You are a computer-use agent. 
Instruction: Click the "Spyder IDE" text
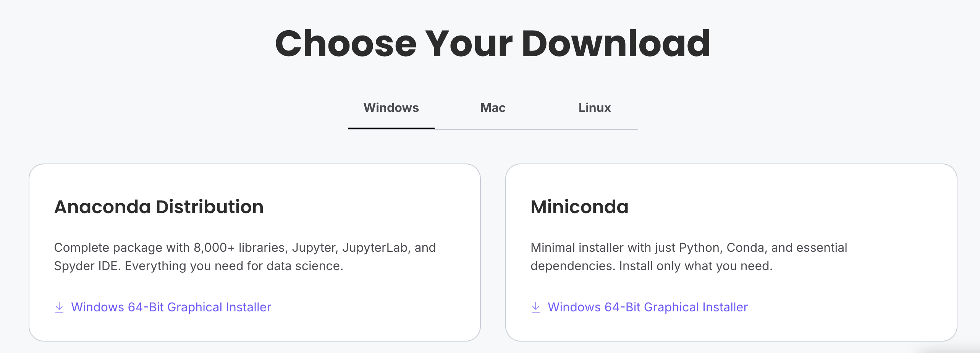tap(87, 266)
